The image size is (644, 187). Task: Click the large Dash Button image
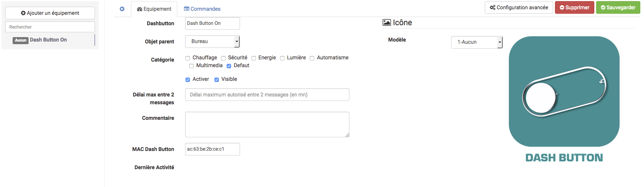coord(564,99)
